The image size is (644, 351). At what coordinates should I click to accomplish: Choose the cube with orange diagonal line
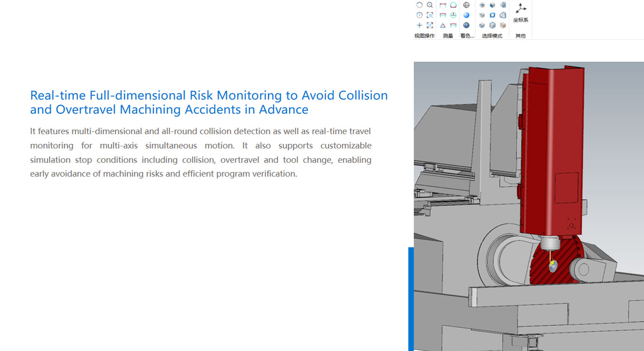click(x=503, y=25)
